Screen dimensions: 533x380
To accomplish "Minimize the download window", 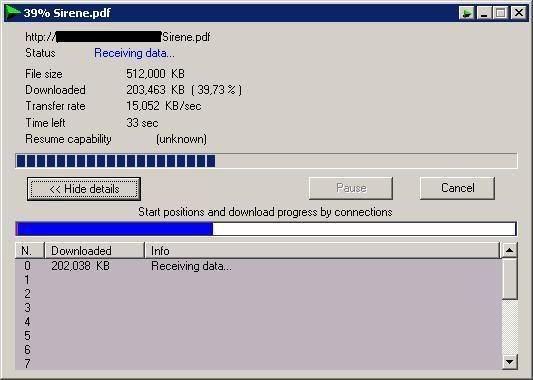I will point(484,13).
